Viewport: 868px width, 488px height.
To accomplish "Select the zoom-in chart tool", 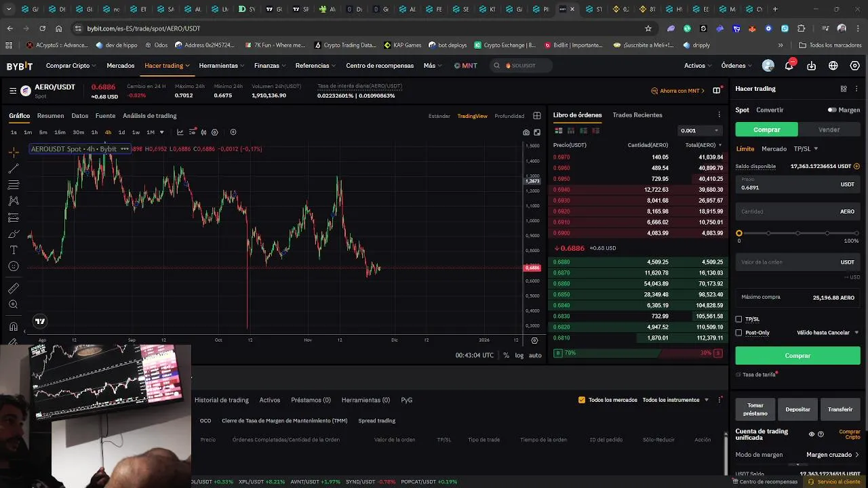I will tap(14, 304).
